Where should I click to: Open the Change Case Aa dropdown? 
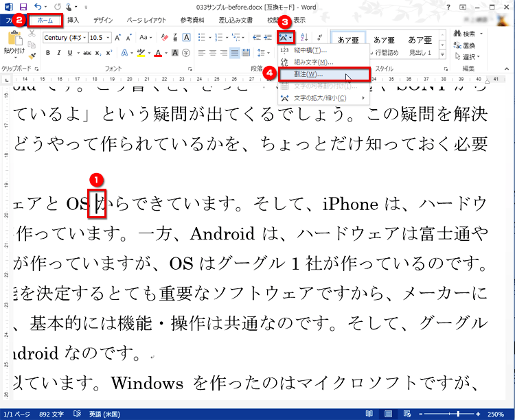(x=146, y=38)
